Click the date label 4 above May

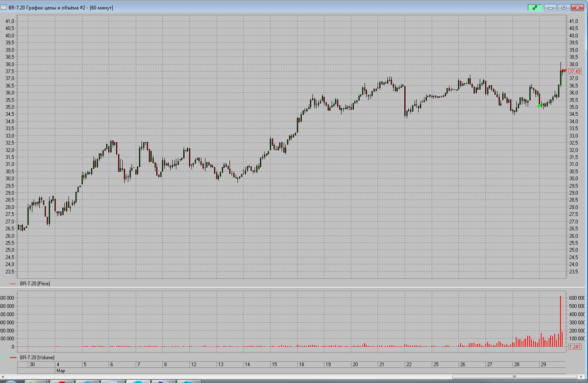tap(58, 364)
